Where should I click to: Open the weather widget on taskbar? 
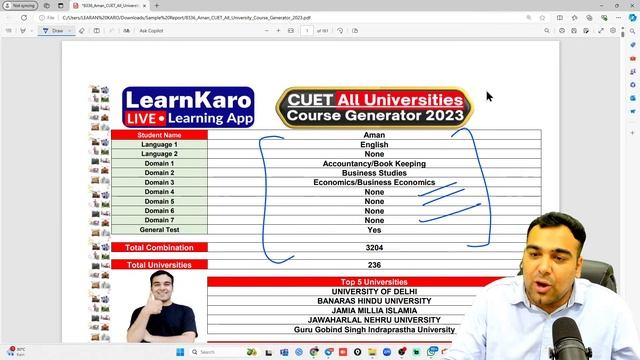[16, 352]
